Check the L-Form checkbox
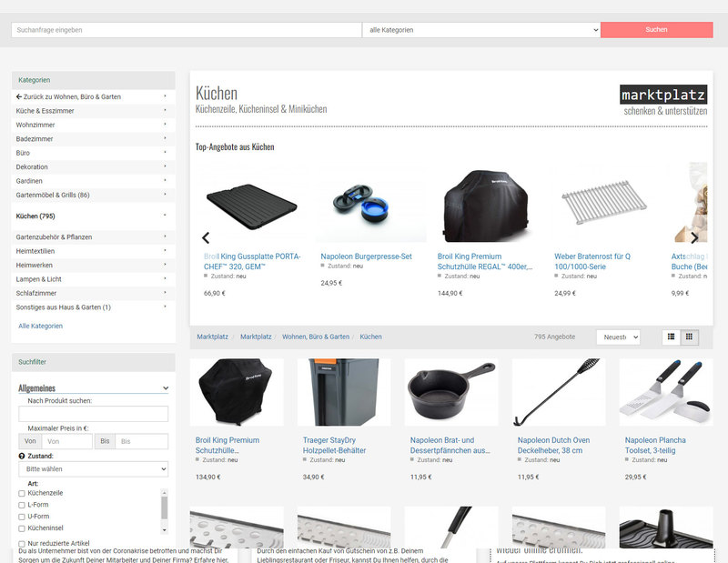Viewport: 728px width, 563px height. [x=21, y=505]
